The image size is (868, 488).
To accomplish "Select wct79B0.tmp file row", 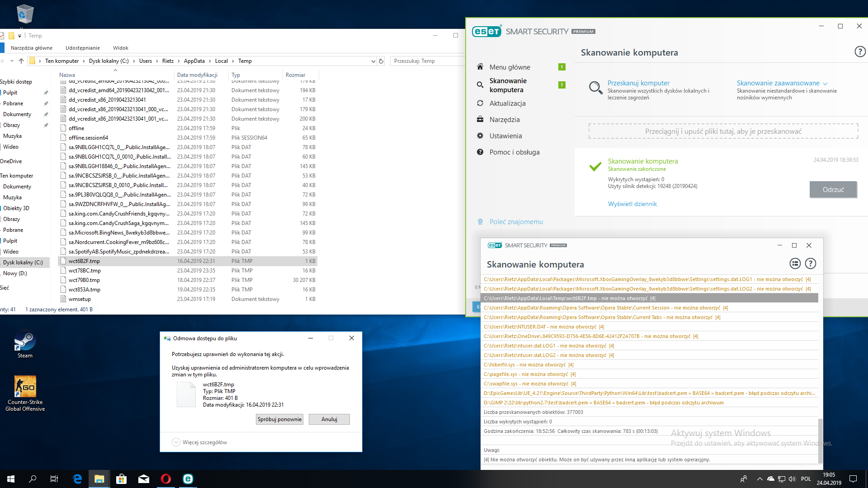I will pyautogui.click(x=189, y=280).
